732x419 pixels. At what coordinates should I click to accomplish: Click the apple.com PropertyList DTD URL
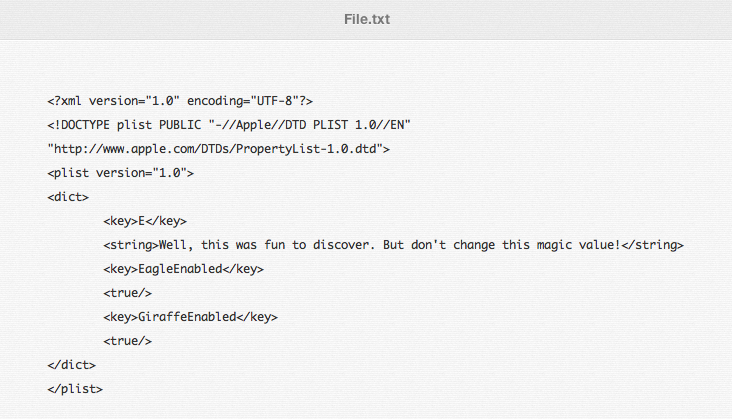(218, 148)
